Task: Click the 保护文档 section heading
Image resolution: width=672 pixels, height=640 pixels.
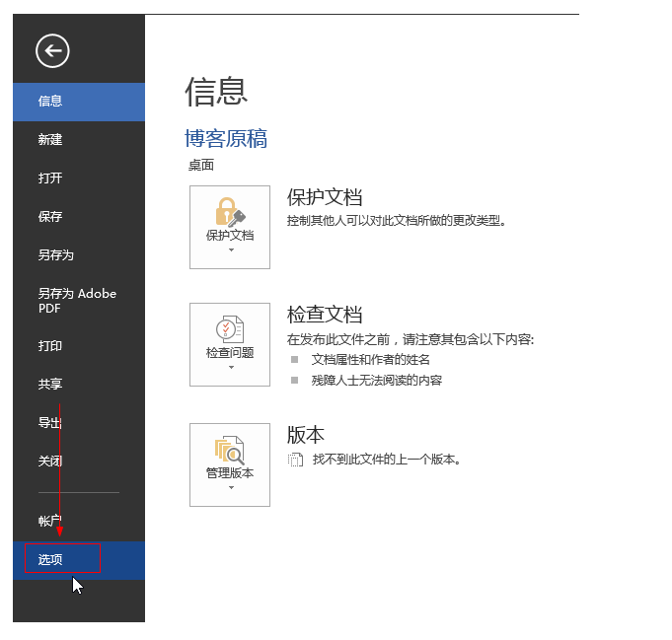Action: [x=325, y=197]
